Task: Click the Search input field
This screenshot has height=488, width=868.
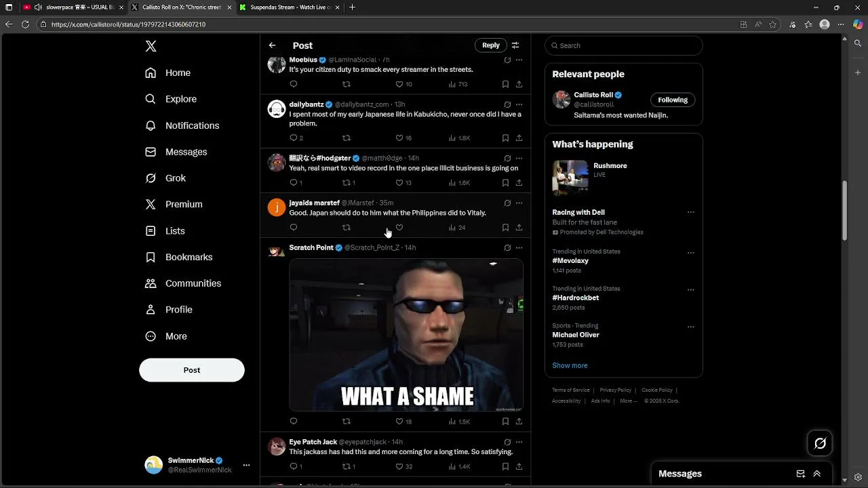Action: coord(624,45)
